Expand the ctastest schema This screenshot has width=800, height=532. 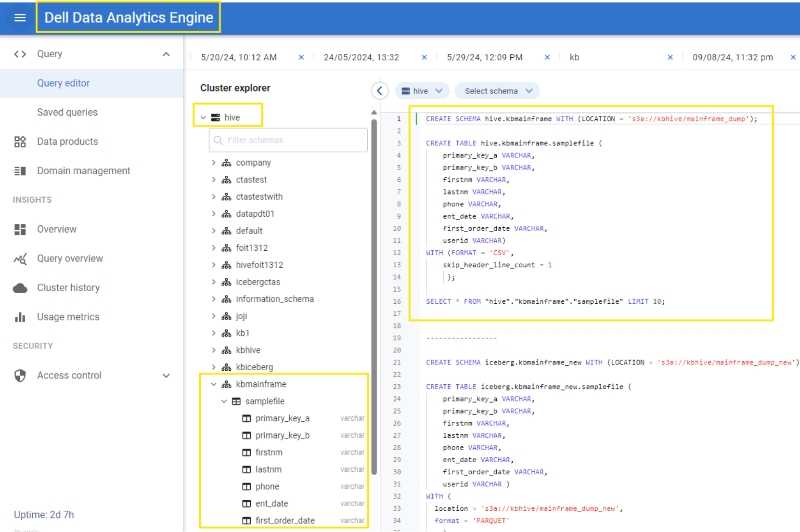point(214,180)
